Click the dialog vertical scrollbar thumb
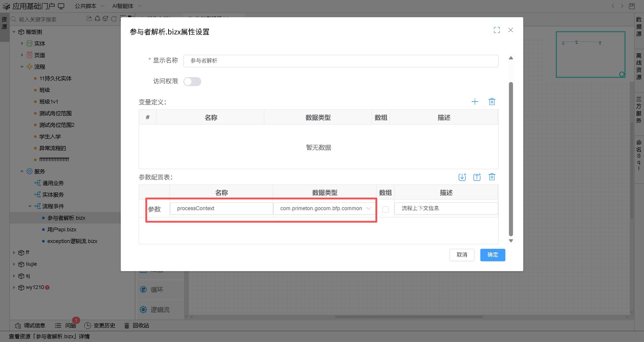This screenshot has width=644, height=342. pos(511,159)
